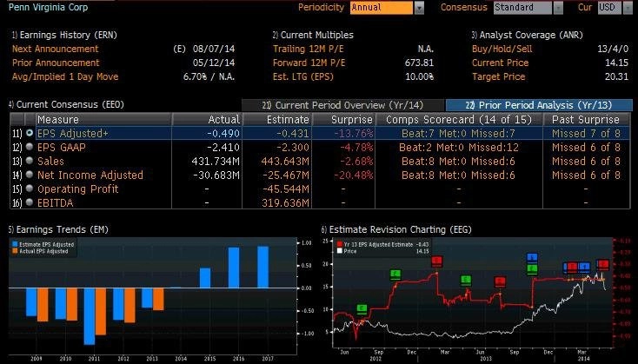Click the red marker between Jun and Sep 2013
The height and width of the screenshot is (364, 638).
click(500, 281)
